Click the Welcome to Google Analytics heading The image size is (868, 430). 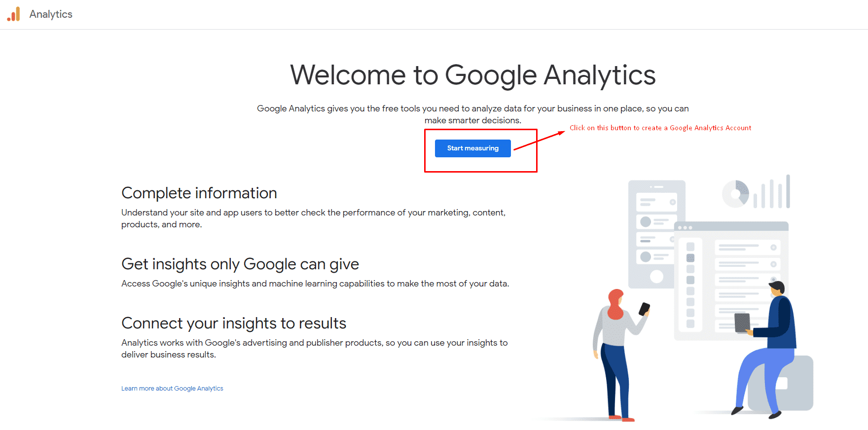click(473, 75)
